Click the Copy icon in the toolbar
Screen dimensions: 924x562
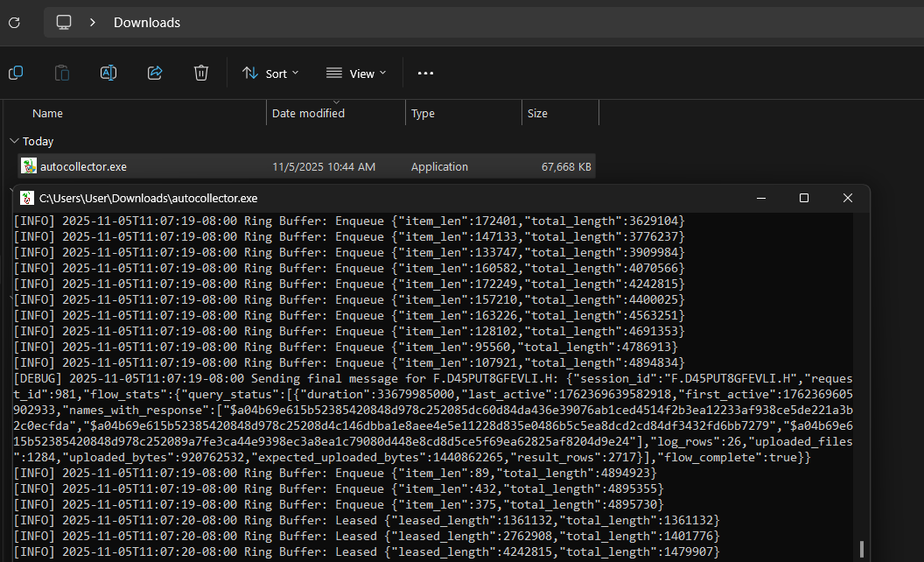coord(16,74)
